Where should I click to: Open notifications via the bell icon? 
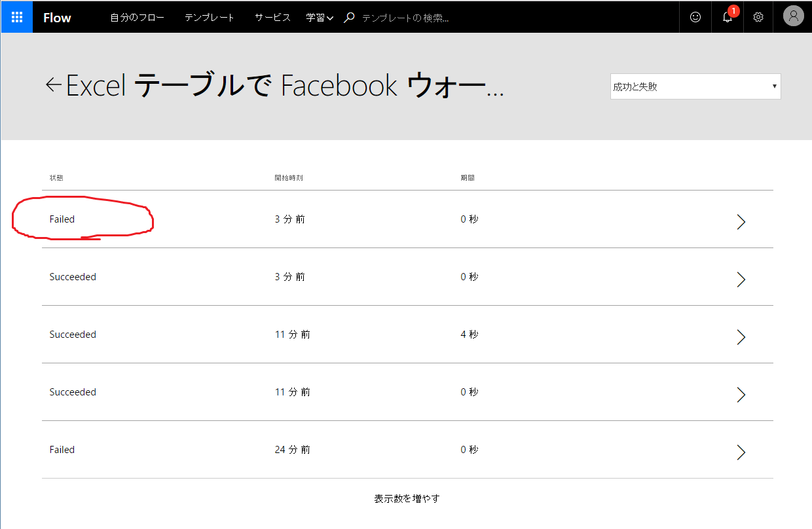[727, 18]
